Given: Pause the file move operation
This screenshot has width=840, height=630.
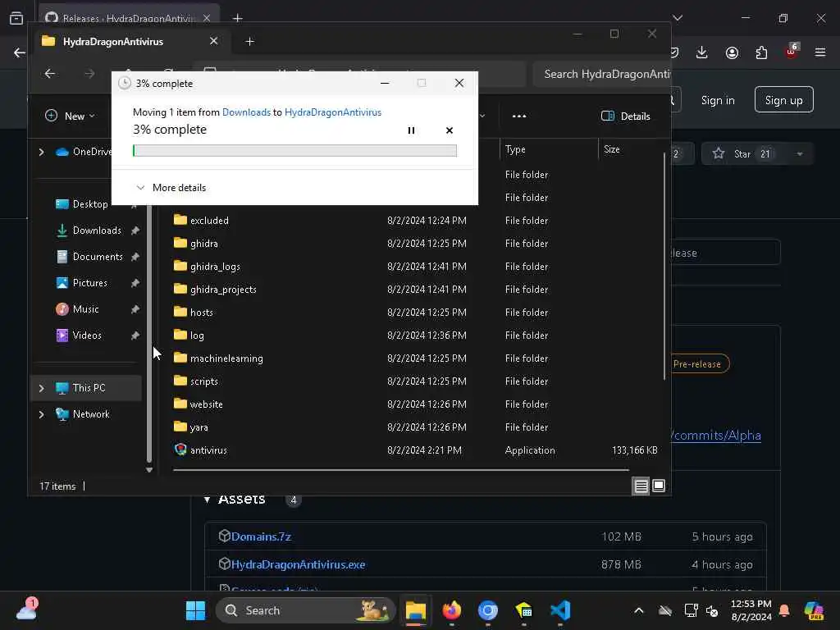Looking at the screenshot, I should tap(411, 130).
